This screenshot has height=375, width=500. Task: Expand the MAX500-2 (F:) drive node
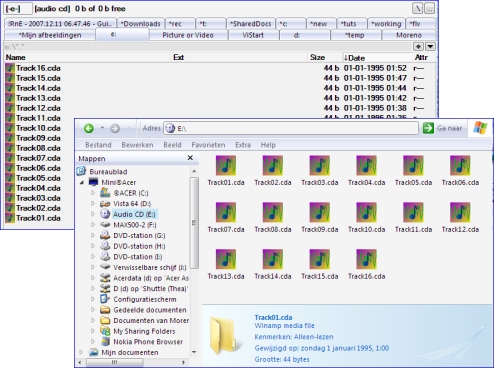tap(93, 225)
